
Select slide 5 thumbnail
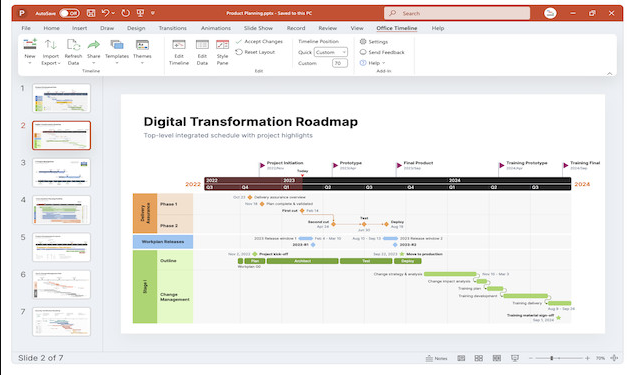[61, 247]
